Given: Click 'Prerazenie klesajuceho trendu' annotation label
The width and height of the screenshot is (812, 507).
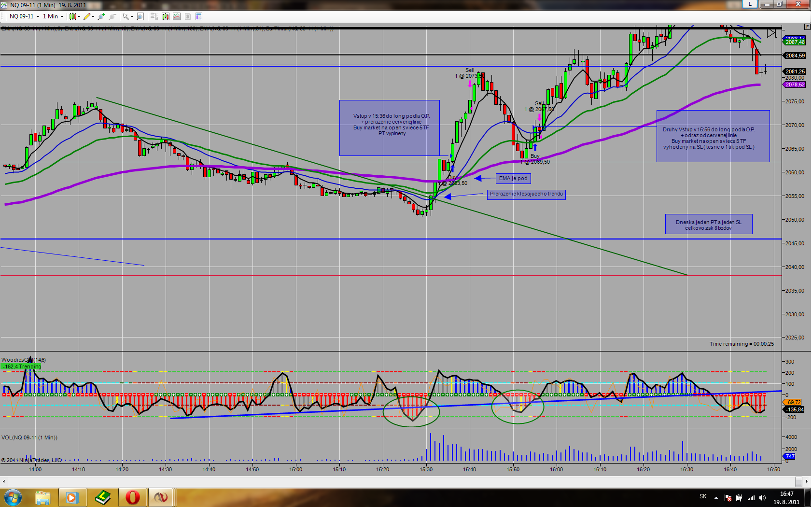Looking at the screenshot, I should [526, 194].
